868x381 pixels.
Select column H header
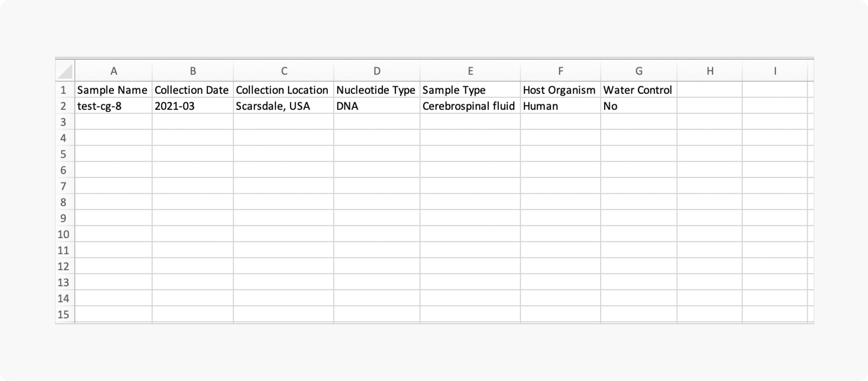coord(710,71)
